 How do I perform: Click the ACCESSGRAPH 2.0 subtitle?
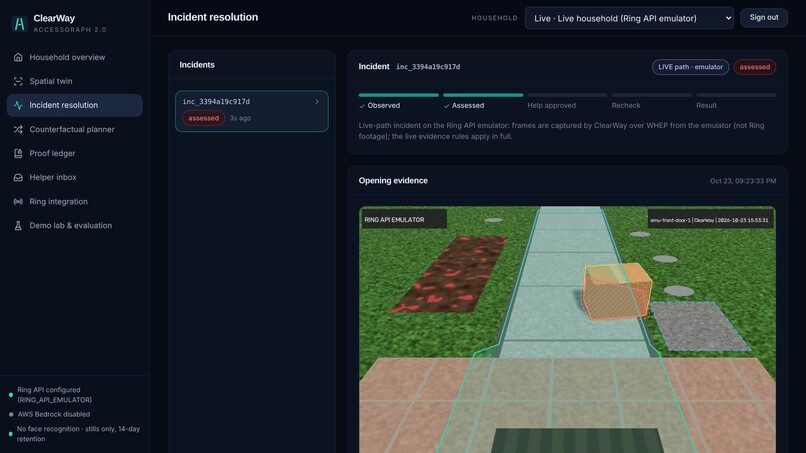pyautogui.click(x=70, y=30)
